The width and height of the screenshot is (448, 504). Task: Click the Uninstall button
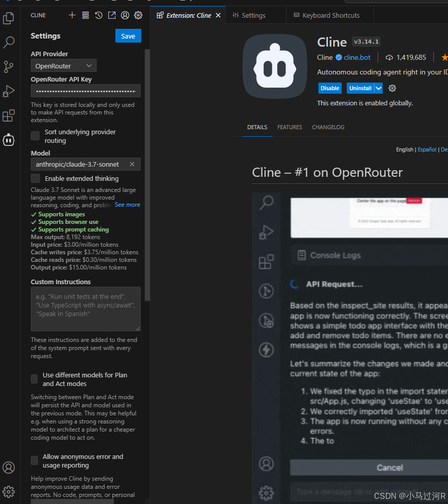[x=360, y=88]
